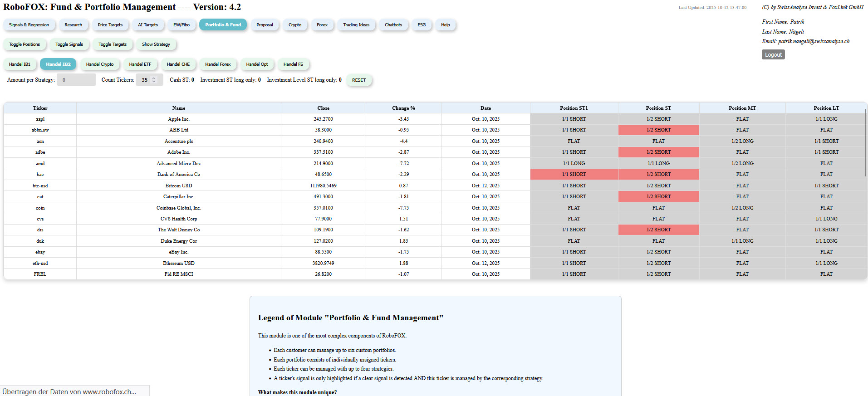868x396 pixels.
Task: Open the AI Targets module
Action: 148,25
